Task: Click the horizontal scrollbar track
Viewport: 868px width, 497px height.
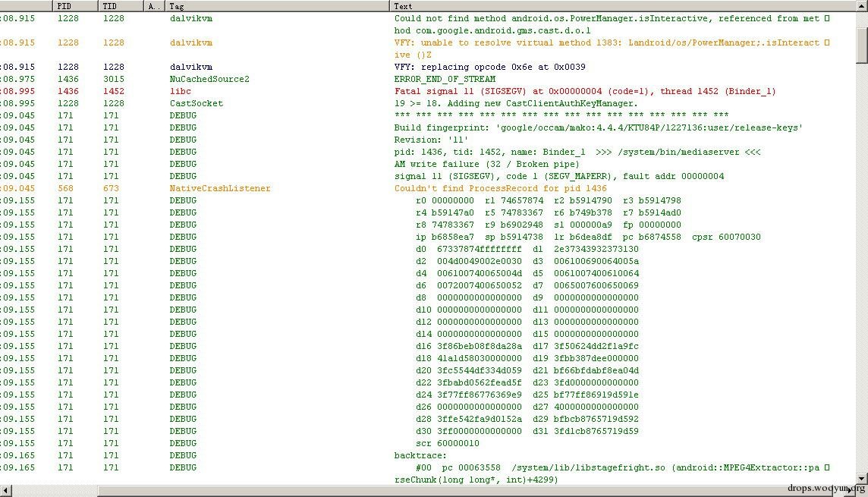Action: pos(470,491)
